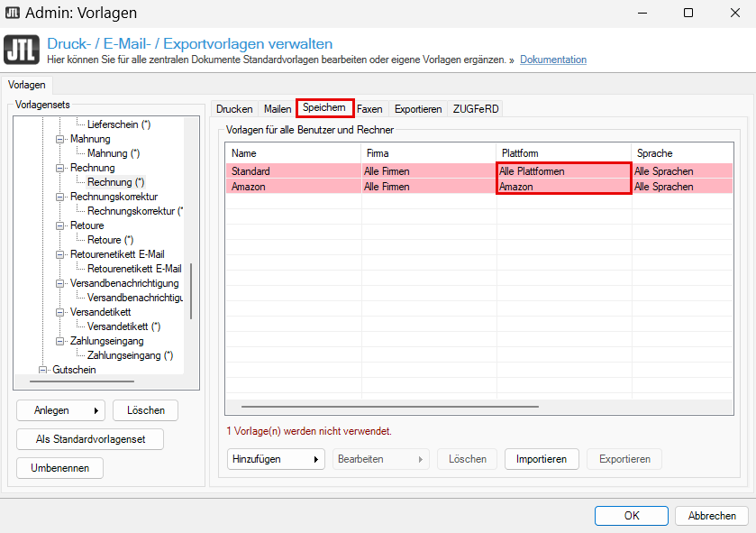
Task: Click the template list horizontal scrollbar
Action: point(389,407)
